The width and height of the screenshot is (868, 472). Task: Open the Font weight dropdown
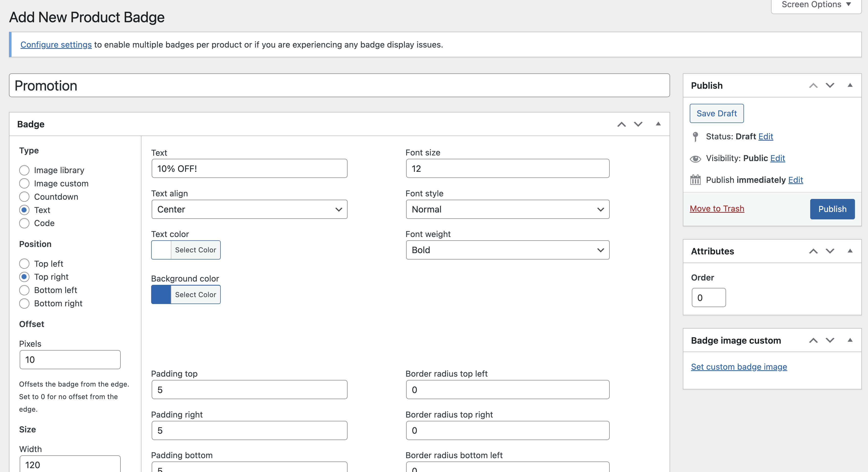coord(507,250)
